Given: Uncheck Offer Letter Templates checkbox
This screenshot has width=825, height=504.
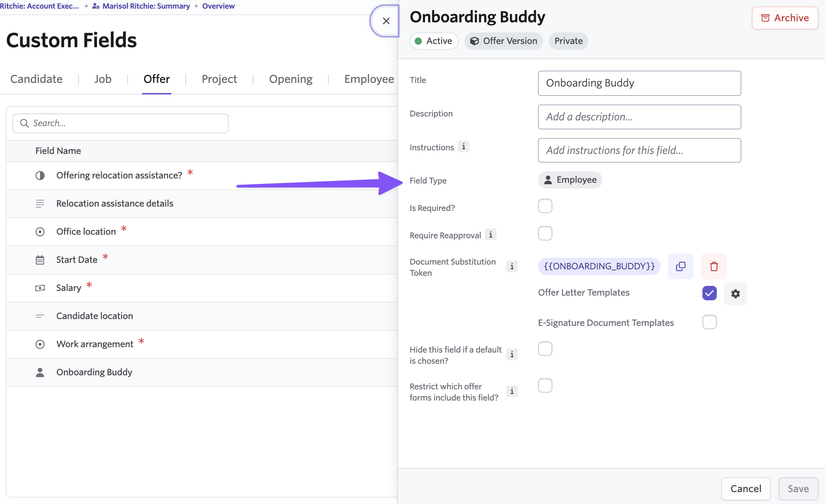Looking at the screenshot, I should coord(709,293).
